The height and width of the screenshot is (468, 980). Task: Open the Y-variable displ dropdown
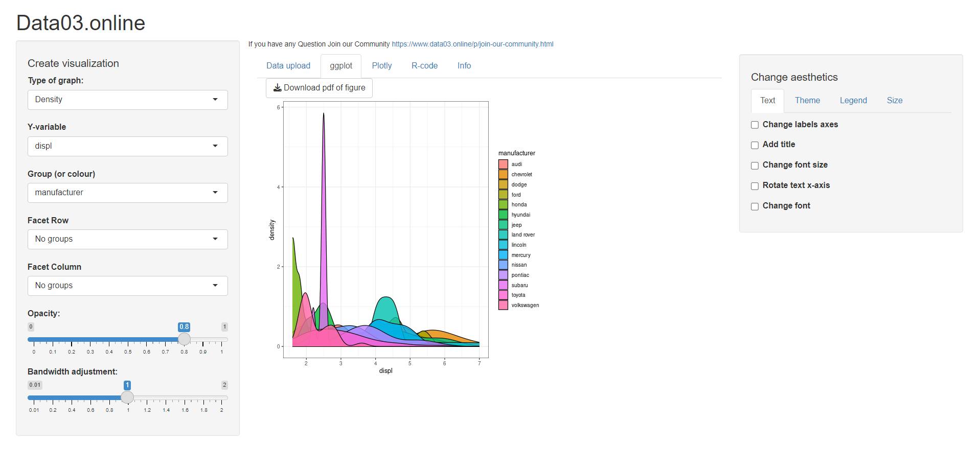click(x=128, y=146)
